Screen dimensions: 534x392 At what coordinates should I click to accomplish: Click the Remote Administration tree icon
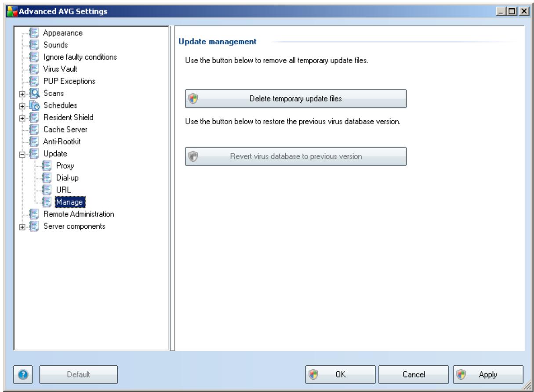tap(34, 214)
